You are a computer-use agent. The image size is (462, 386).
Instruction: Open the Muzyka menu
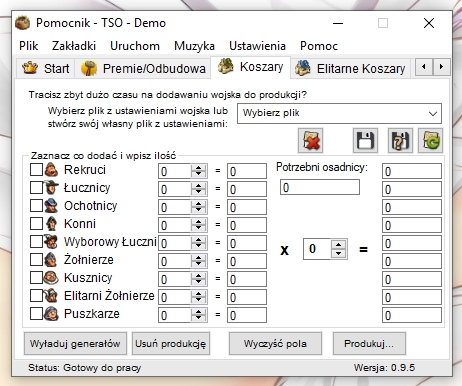(194, 46)
